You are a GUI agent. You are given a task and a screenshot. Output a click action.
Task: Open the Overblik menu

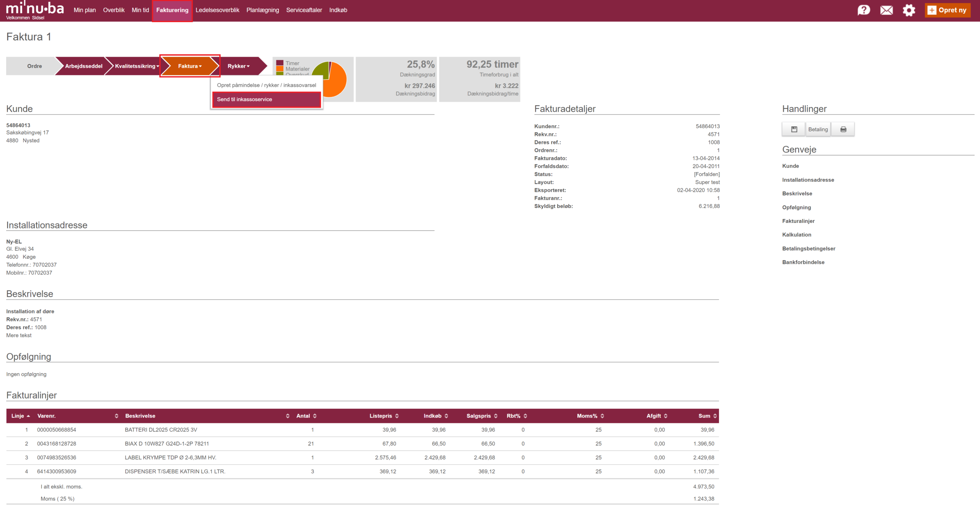(x=114, y=10)
